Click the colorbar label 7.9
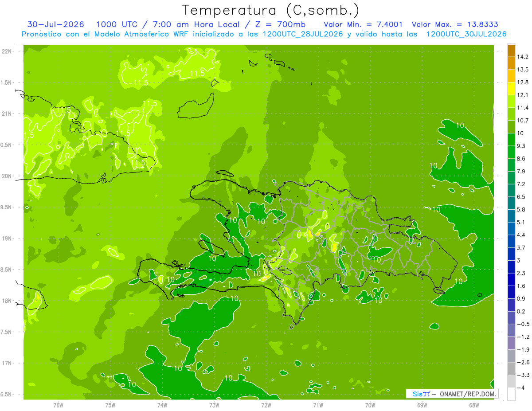Viewport: 532px width, 411px height. pos(521,171)
